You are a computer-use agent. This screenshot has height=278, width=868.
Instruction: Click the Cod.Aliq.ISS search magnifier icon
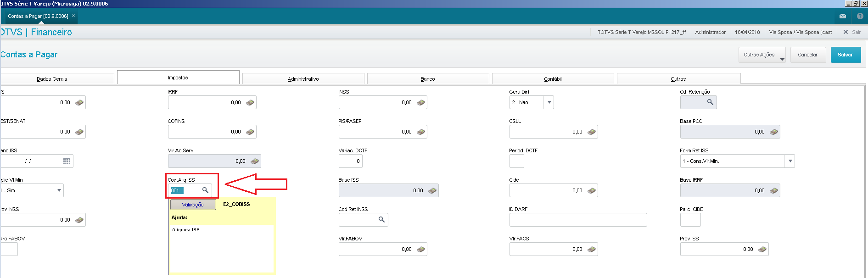205,190
